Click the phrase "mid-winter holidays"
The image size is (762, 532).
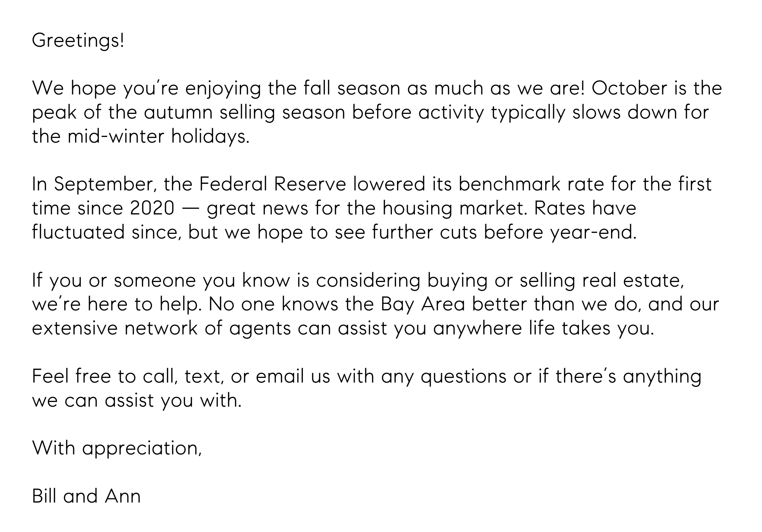coord(158,137)
